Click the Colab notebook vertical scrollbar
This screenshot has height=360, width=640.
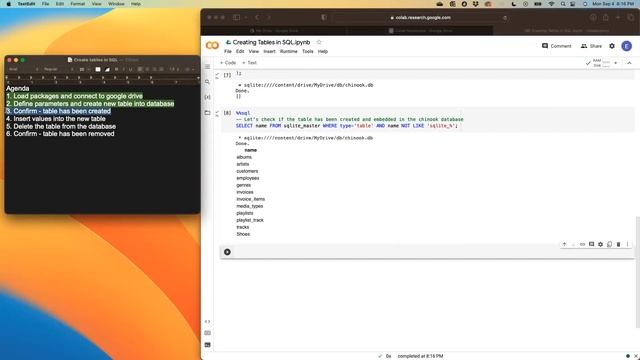[x=637, y=272]
